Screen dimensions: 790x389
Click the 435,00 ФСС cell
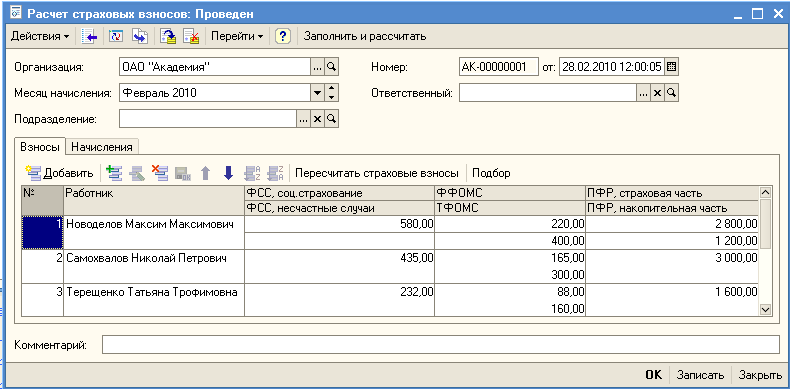pos(340,258)
